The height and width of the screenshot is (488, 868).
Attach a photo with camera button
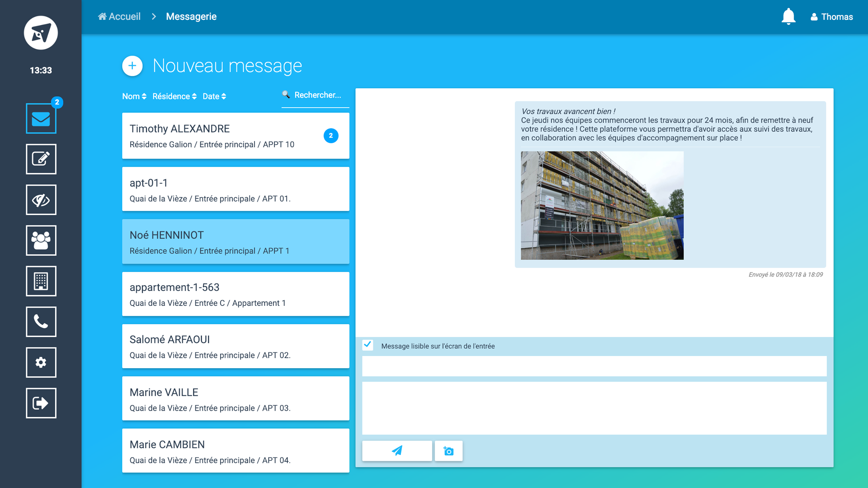[x=448, y=451]
